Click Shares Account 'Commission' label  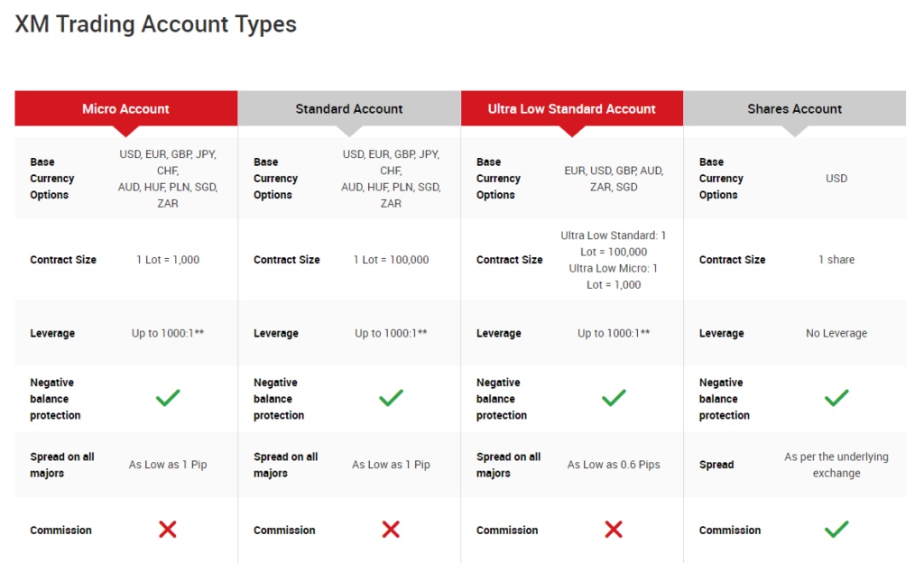729,530
